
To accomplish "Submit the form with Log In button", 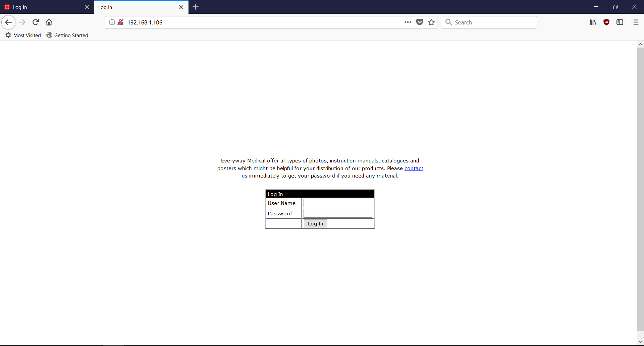I will pos(315,223).
